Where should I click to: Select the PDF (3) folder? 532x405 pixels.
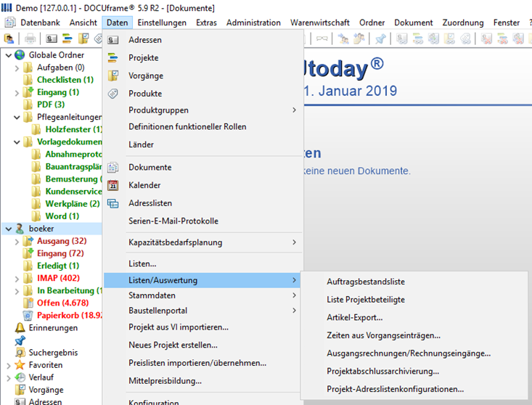(x=51, y=105)
